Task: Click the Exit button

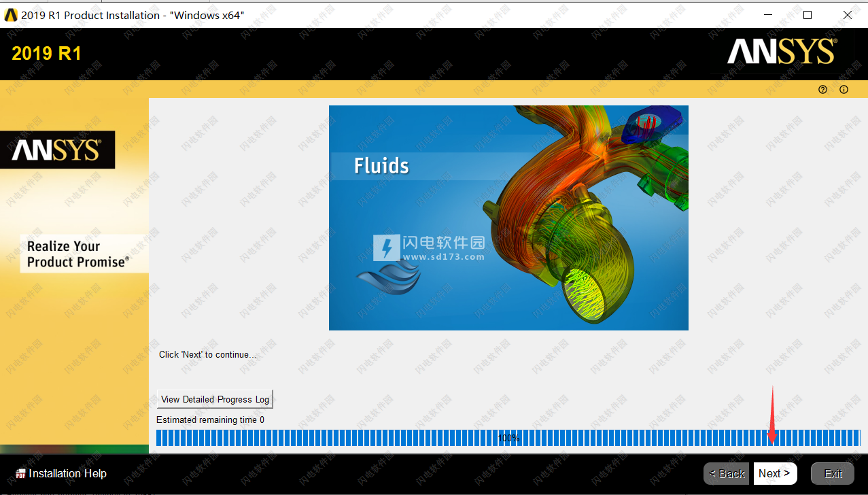Action: pos(833,474)
